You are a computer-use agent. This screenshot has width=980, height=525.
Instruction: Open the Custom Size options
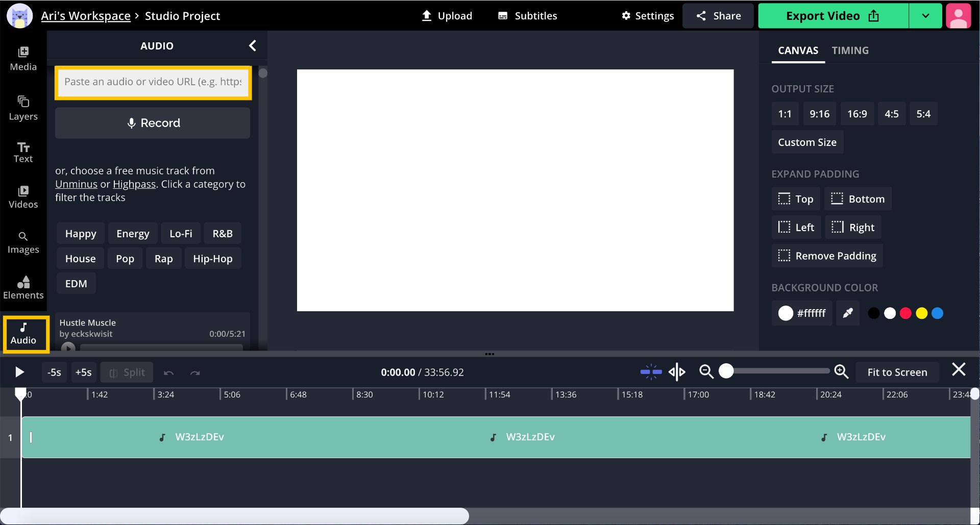click(806, 142)
